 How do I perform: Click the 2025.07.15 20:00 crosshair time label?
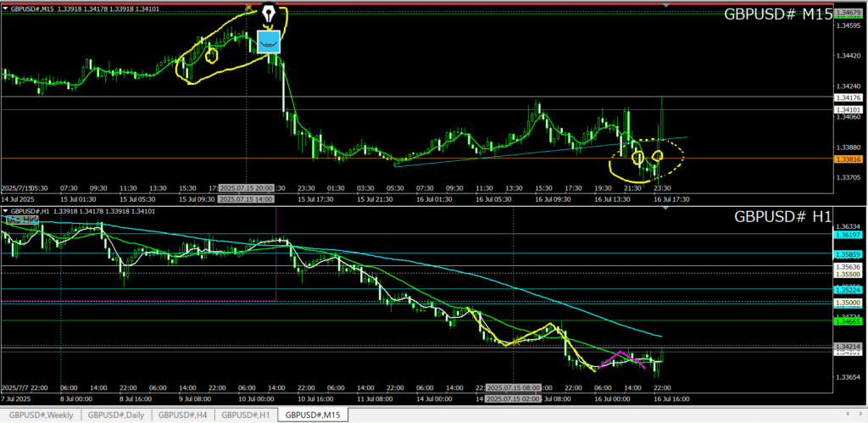247,187
